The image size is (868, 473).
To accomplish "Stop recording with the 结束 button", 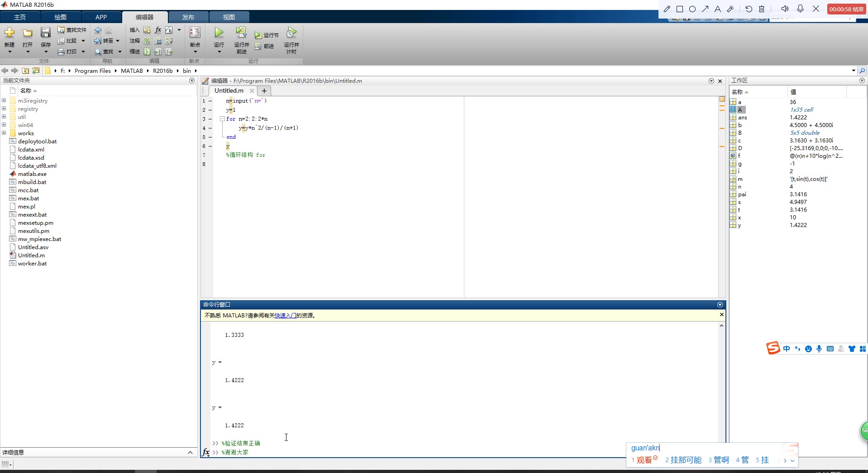I will pos(846,9).
